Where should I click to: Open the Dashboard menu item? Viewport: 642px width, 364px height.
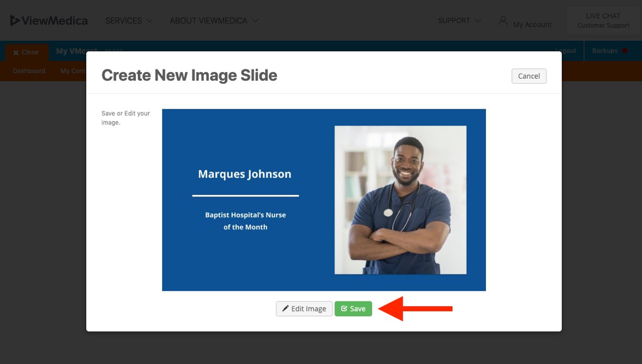pos(29,71)
